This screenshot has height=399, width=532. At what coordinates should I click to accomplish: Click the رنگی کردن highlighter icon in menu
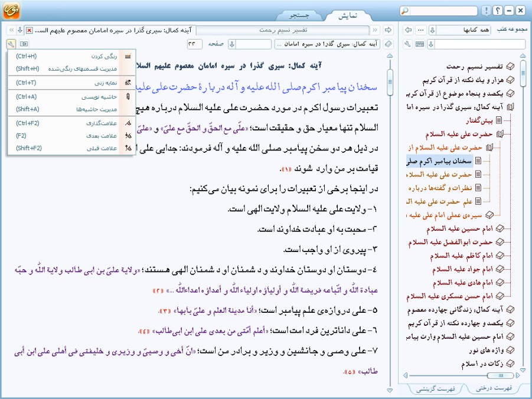[x=128, y=56]
